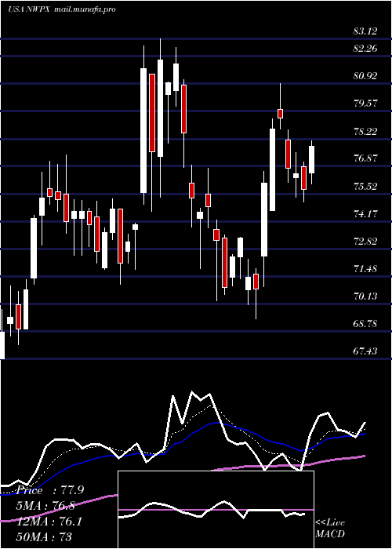This screenshot has width=392, height=549.
Task: Click the 12MA : 76.1 readout
Action: [x=49, y=522]
